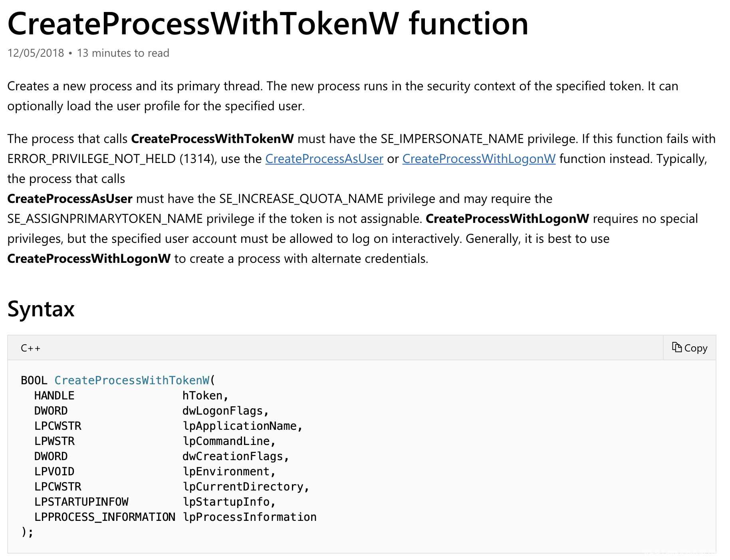
Task: Click the BOOL return type keyword
Action: click(x=34, y=380)
